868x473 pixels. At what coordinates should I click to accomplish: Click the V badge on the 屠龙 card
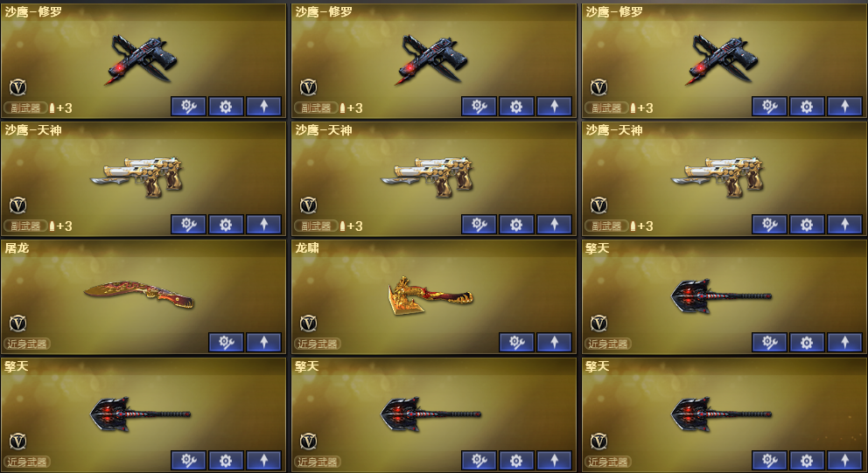coord(17,323)
